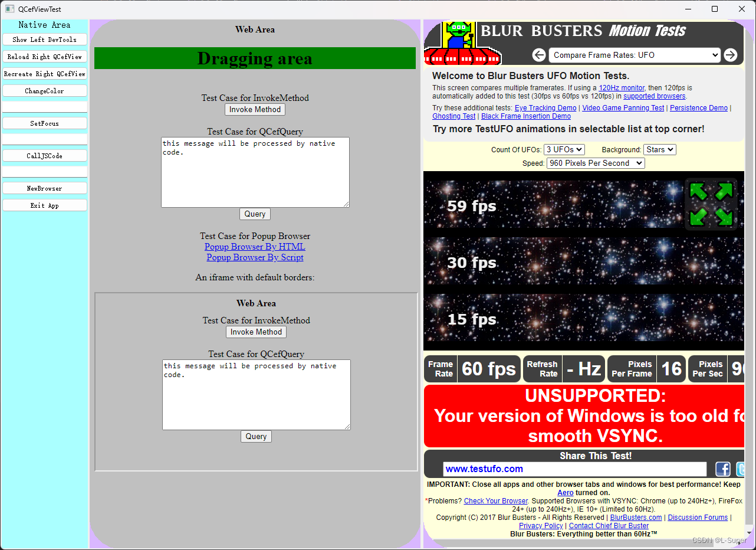
Task: Click Reload Right QCefView button
Action: pyautogui.click(x=45, y=57)
